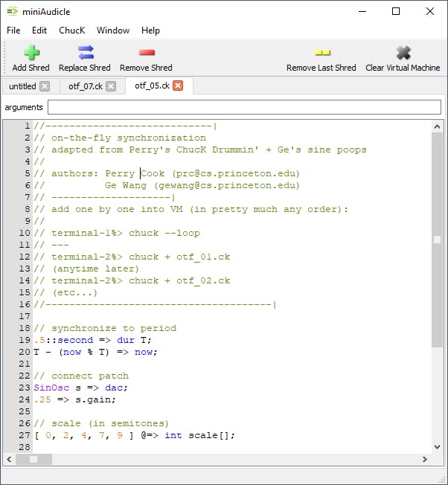Click line number 27 in gutter
This screenshot has width=448, height=485.
point(25,435)
